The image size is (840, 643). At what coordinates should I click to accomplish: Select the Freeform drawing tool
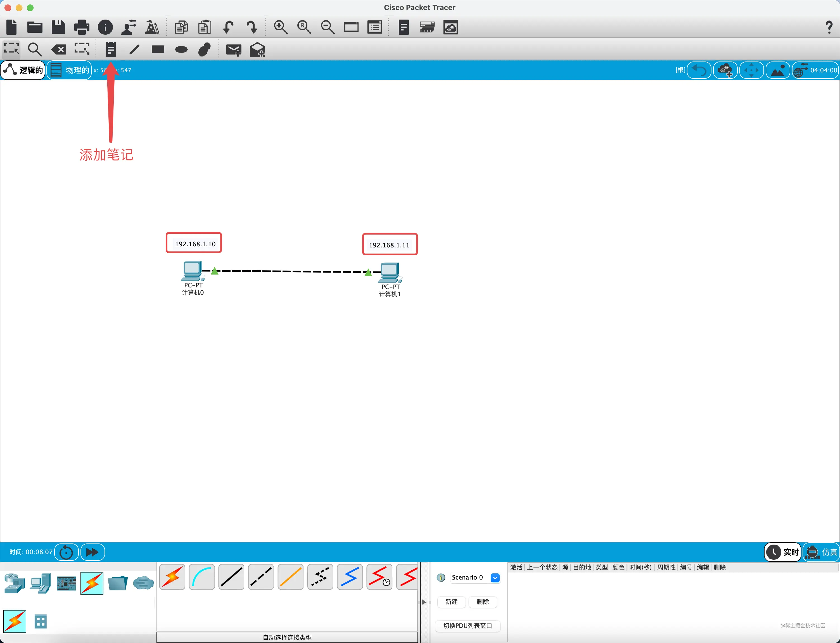(x=205, y=49)
